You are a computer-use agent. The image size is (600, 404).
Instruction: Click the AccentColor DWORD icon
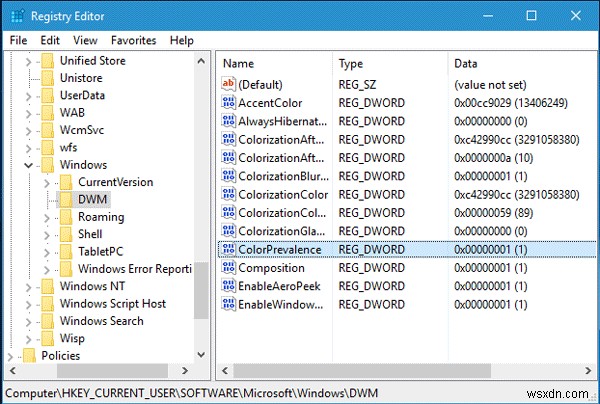[x=228, y=103]
